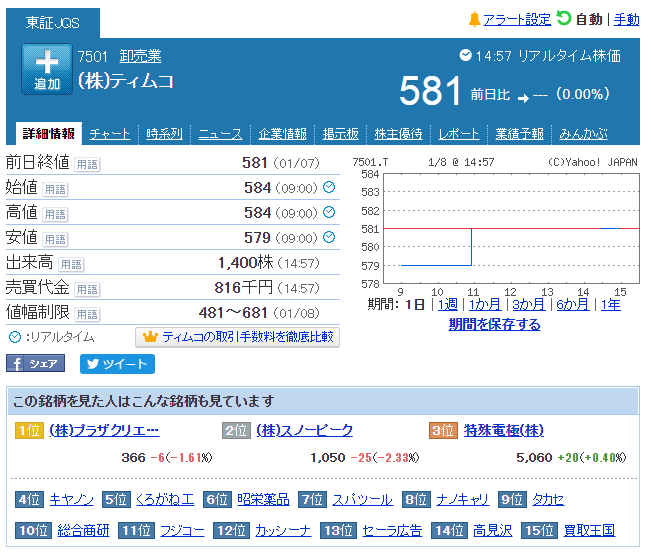This screenshot has height=556, width=651.
Task: Open 用語 glossary for 売買代金
Action: coord(87,289)
